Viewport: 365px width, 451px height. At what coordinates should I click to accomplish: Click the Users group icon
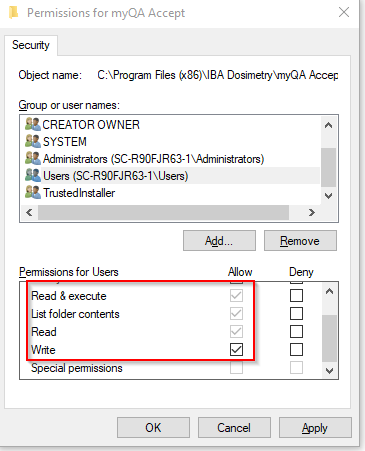pyautogui.click(x=33, y=175)
